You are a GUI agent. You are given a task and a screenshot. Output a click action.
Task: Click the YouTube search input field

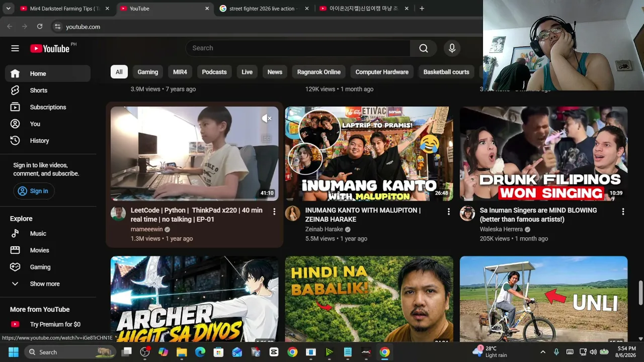click(x=298, y=48)
